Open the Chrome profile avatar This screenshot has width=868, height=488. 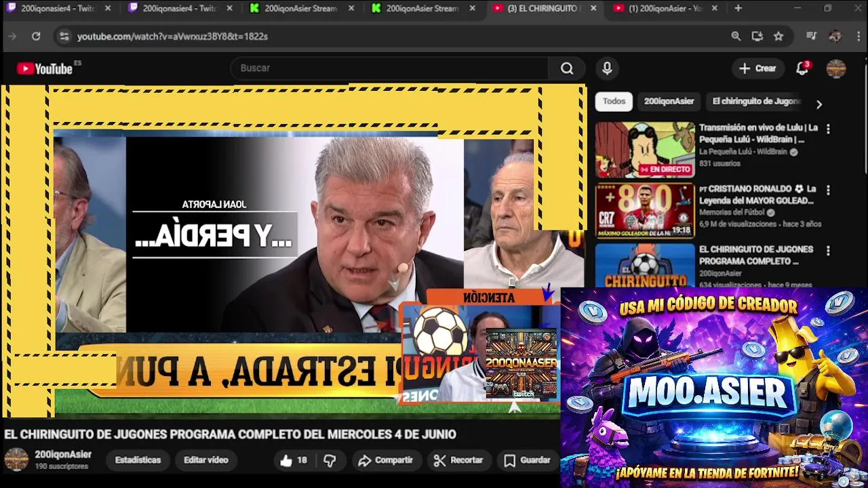click(x=835, y=37)
